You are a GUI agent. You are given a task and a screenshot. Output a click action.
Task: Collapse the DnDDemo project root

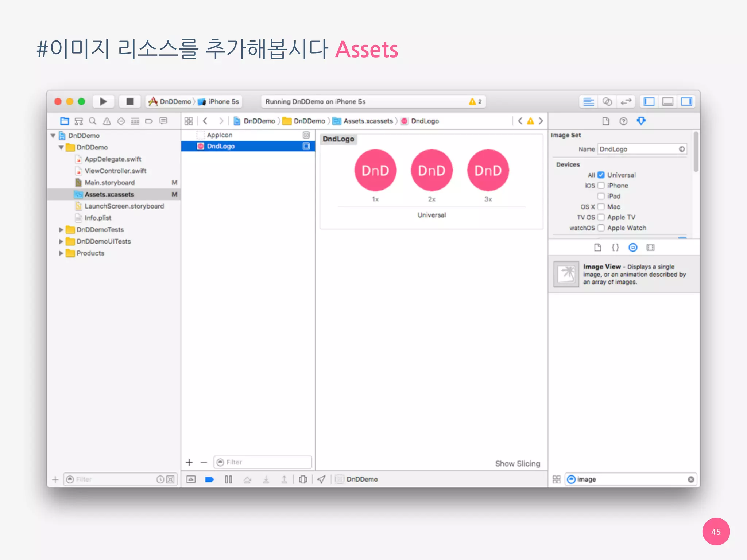tap(53, 136)
